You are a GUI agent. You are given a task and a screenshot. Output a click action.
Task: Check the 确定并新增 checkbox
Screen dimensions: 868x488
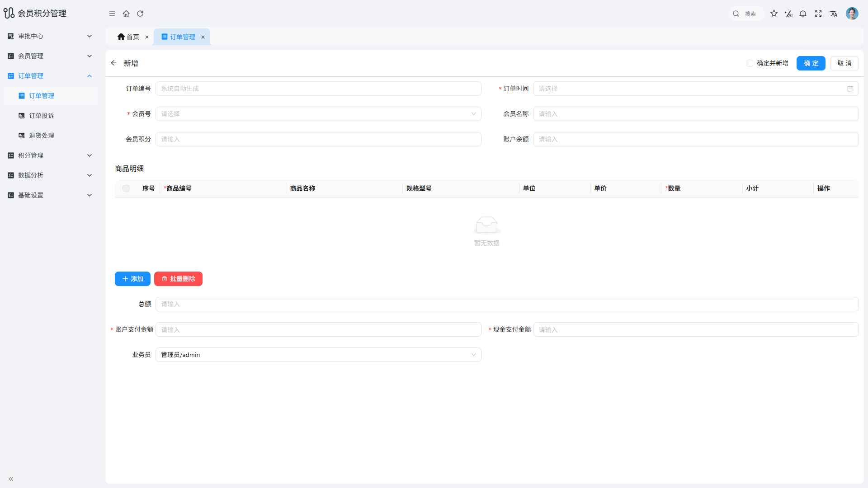(x=750, y=63)
